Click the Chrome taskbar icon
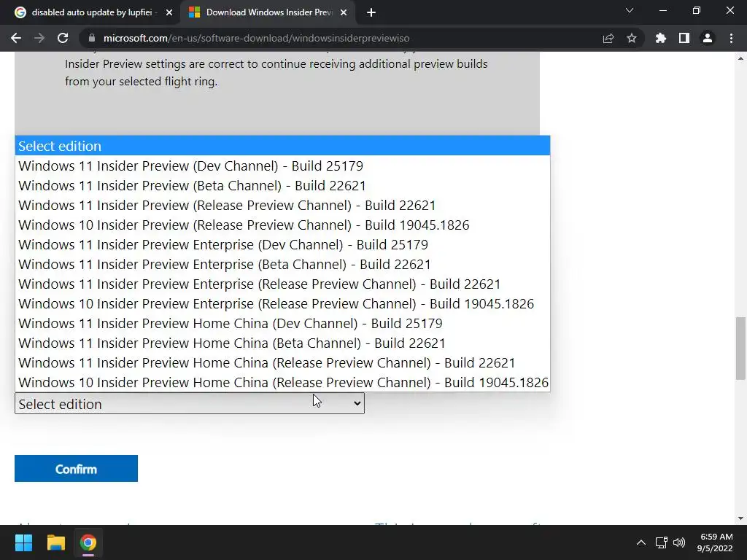The height and width of the screenshot is (560, 747). [88, 542]
